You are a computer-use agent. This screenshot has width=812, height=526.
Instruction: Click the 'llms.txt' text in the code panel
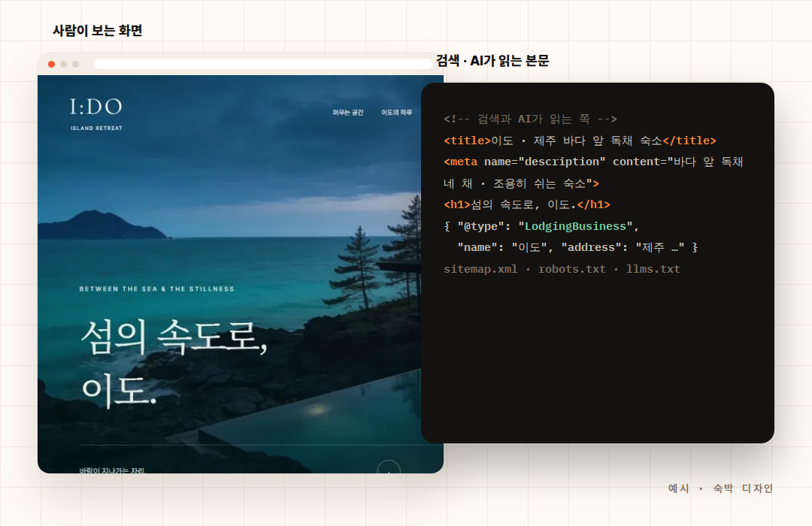pos(653,269)
